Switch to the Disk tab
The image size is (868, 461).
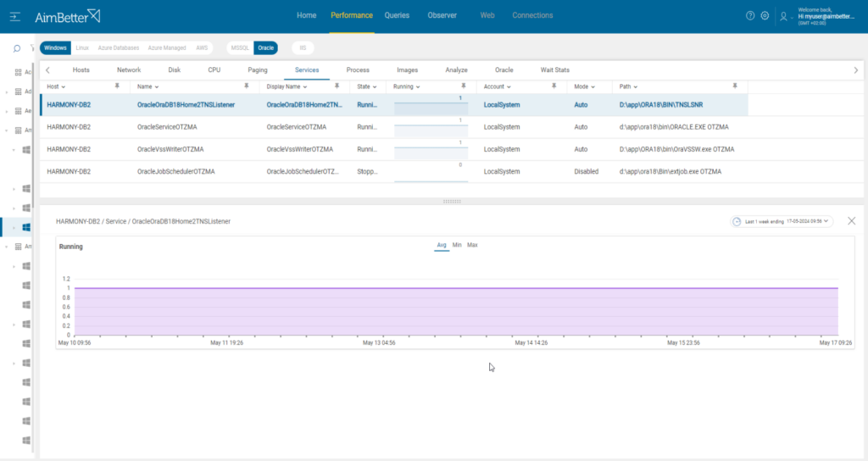[x=175, y=70]
